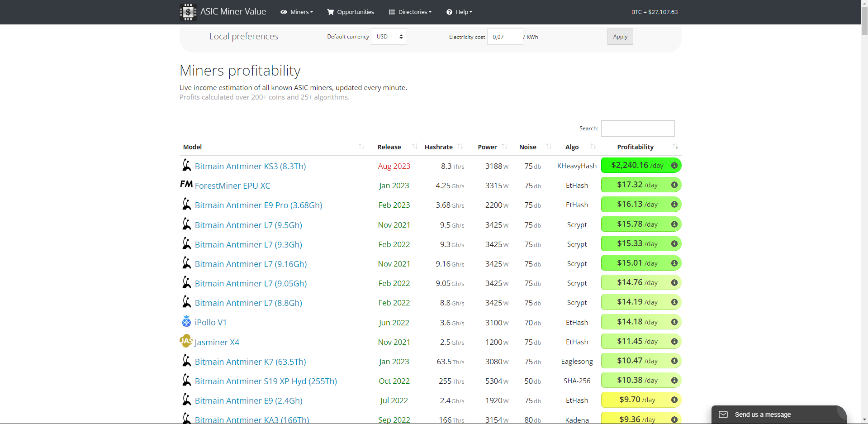This screenshot has height=424, width=868.
Task: Click info icon on $14.19 /day badge
Action: (674, 302)
